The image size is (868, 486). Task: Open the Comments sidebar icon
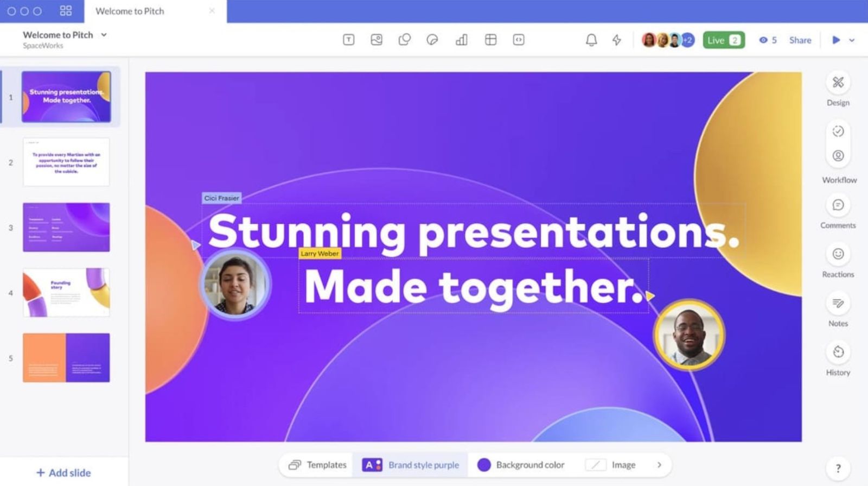tap(838, 205)
